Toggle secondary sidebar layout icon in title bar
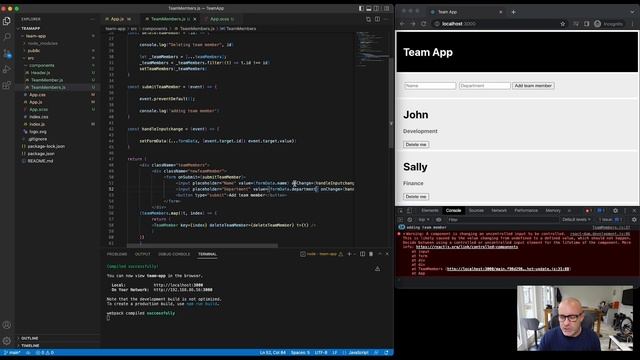 pos(377,8)
